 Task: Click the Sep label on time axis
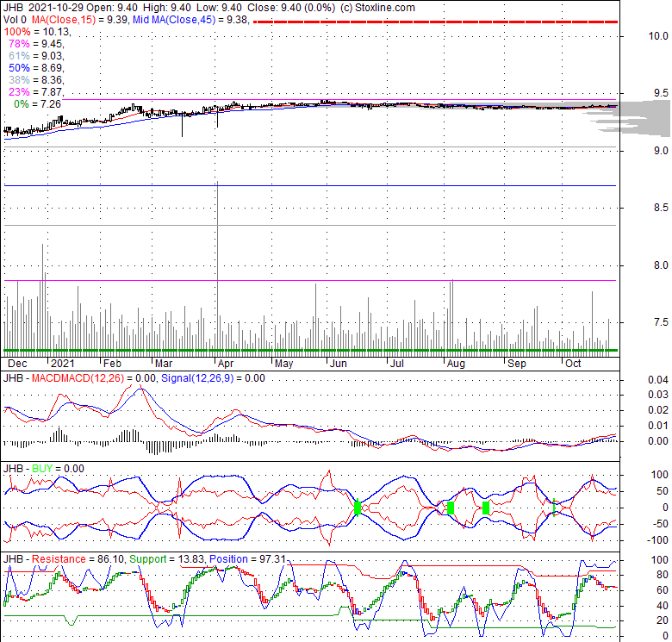(516, 364)
